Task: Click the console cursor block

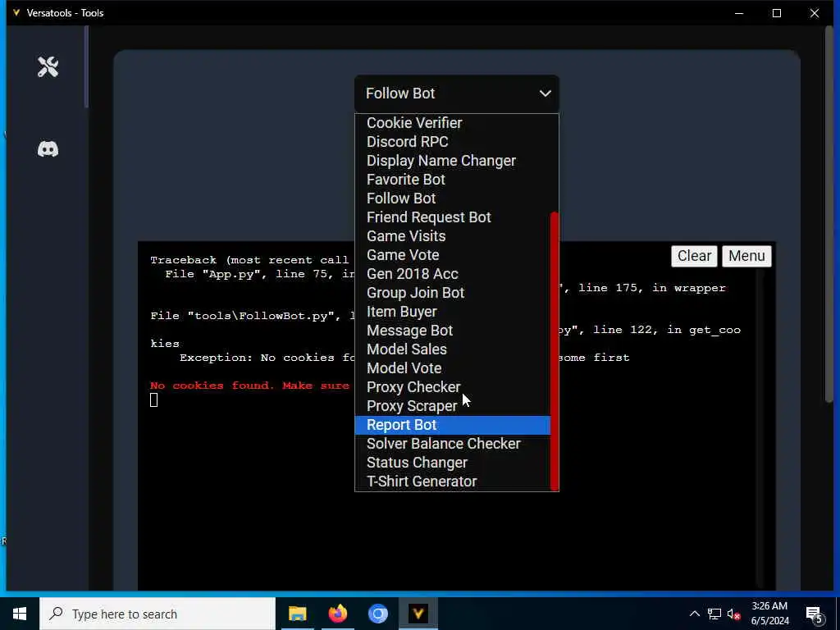Action: (153, 399)
